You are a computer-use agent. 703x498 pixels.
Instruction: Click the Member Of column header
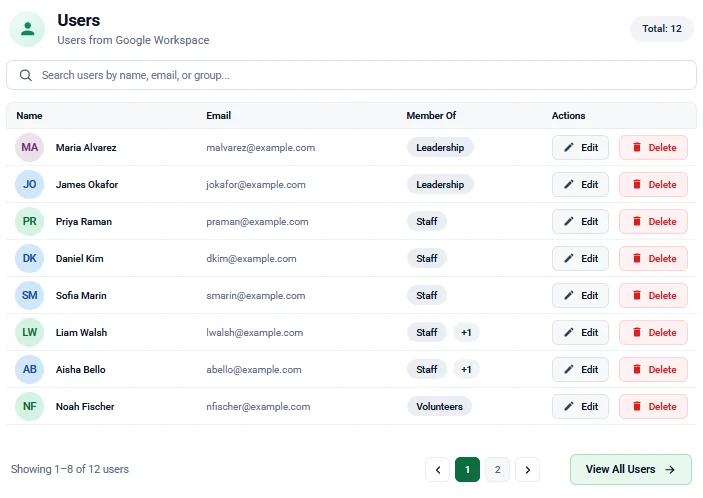pos(431,116)
